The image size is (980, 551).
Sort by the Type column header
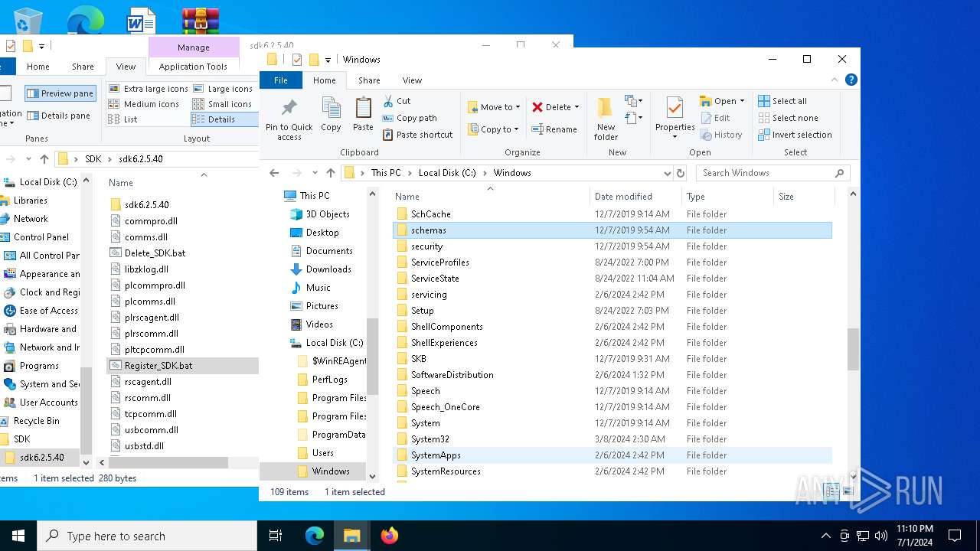pyautogui.click(x=727, y=197)
